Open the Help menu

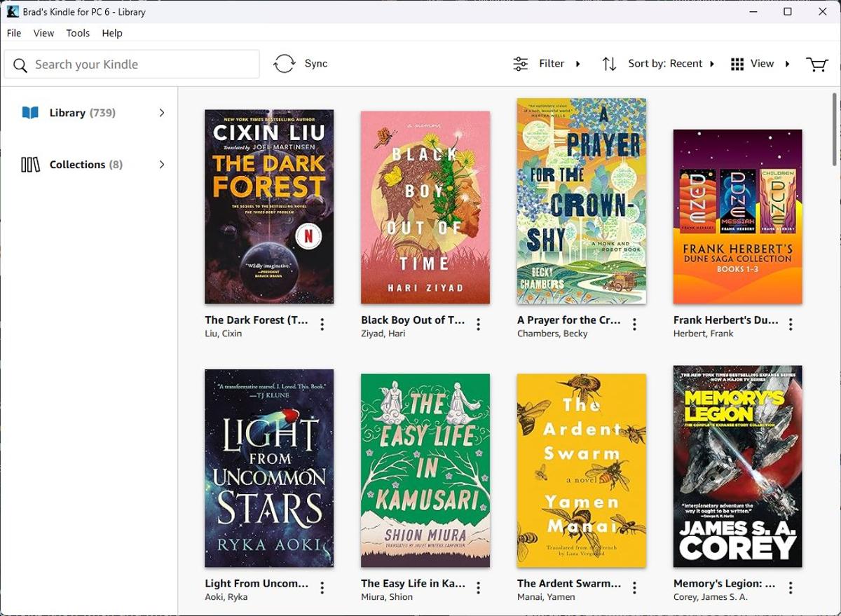112,33
